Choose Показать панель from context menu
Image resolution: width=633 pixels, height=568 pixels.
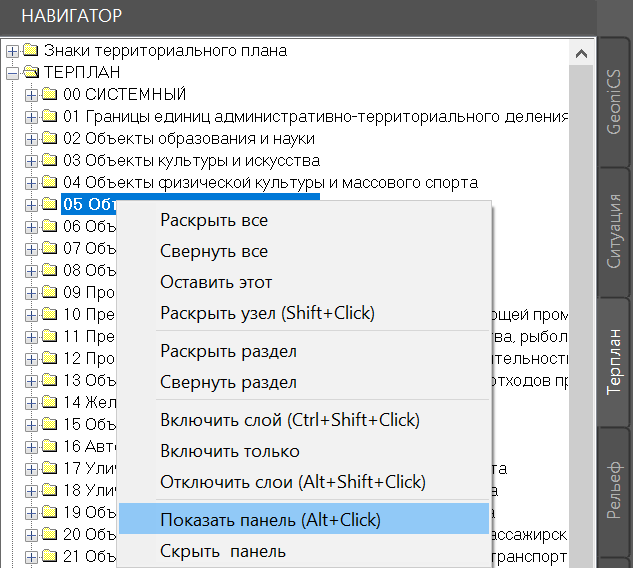click(270, 520)
